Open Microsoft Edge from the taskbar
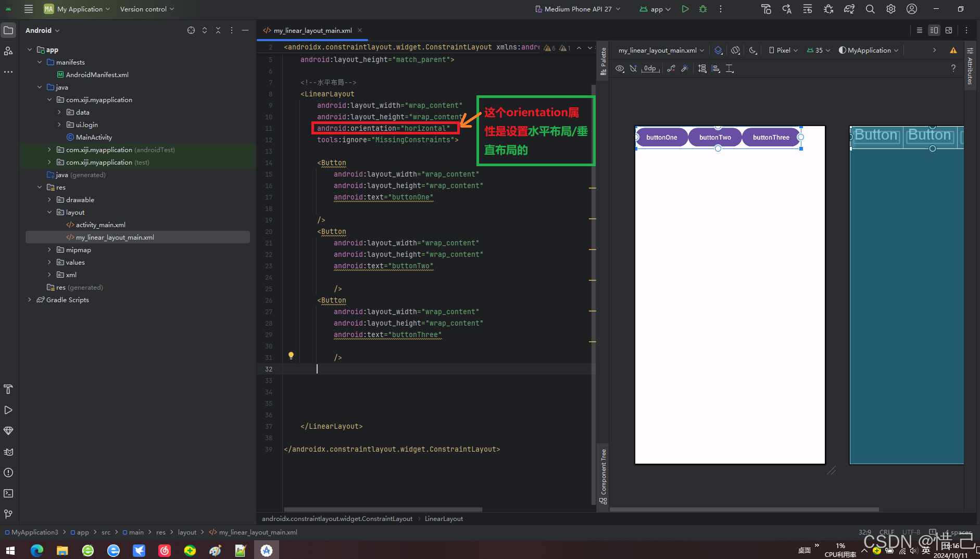Image resolution: width=980 pixels, height=559 pixels. point(36,550)
